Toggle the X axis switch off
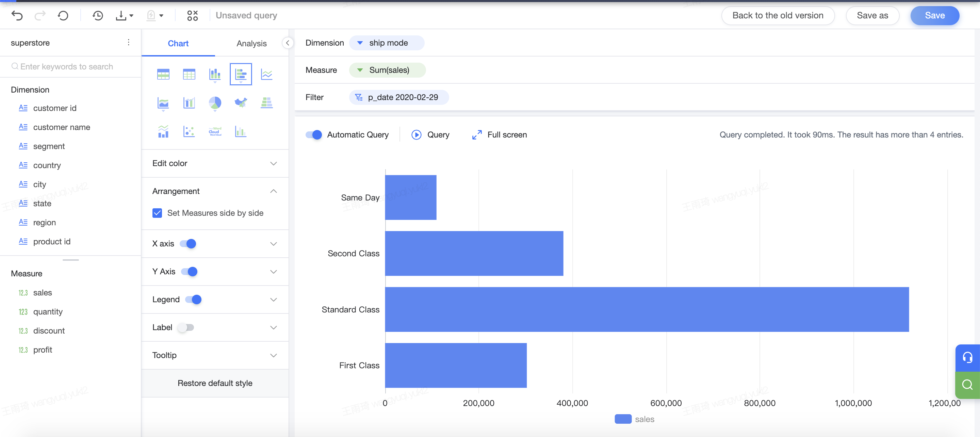 pos(188,244)
